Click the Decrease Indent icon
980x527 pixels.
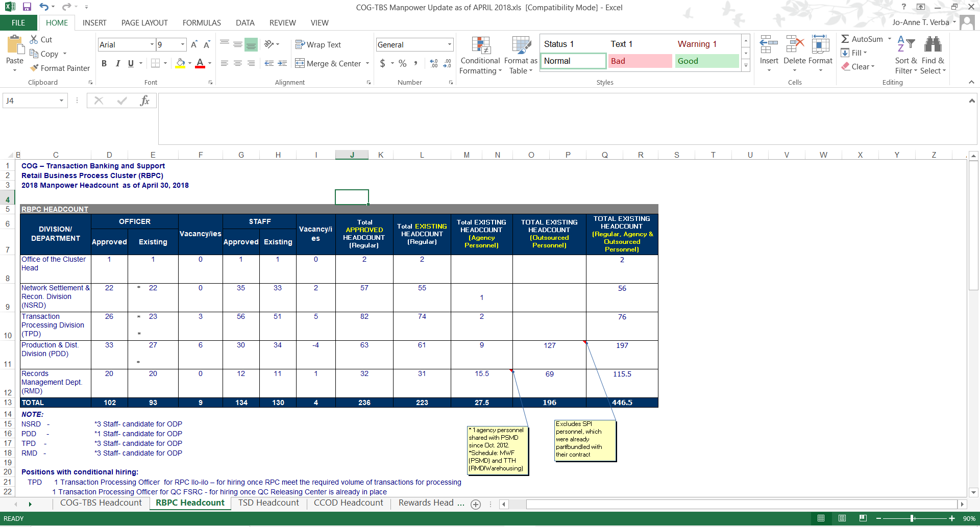[269, 63]
